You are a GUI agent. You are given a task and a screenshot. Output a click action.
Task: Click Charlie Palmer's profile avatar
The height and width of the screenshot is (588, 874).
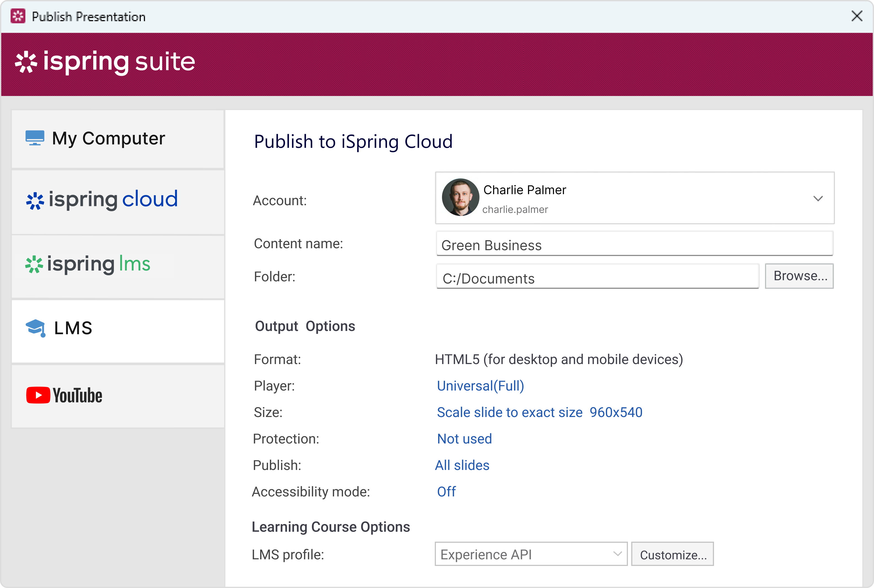coord(460,197)
